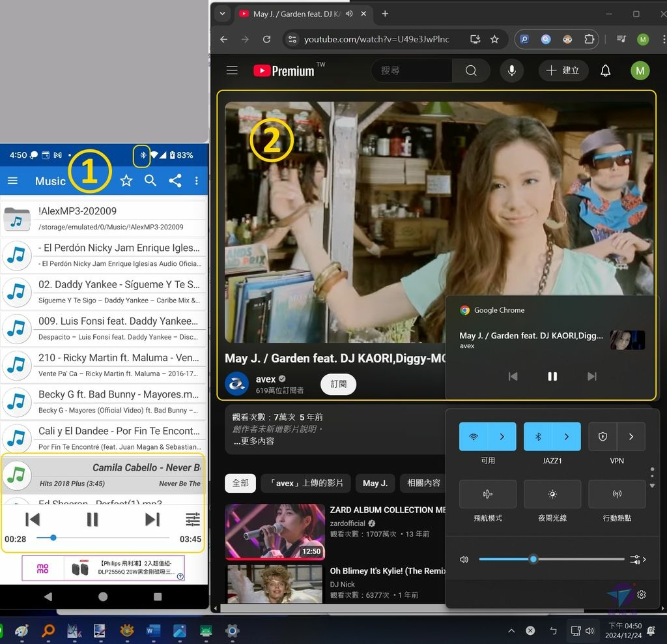Image resolution: width=667 pixels, height=644 pixels.
Task: Tap the share icon in Music app
Action: [x=175, y=181]
